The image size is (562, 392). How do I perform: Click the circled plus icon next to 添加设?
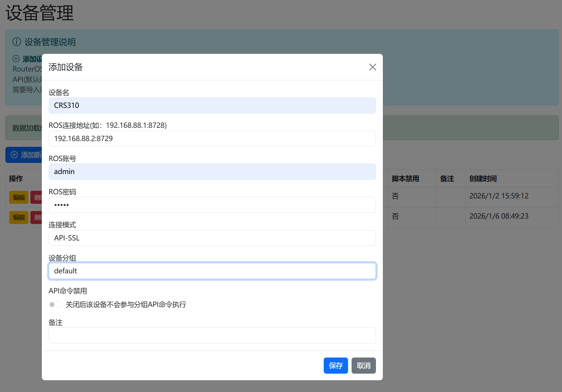tap(16, 59)
